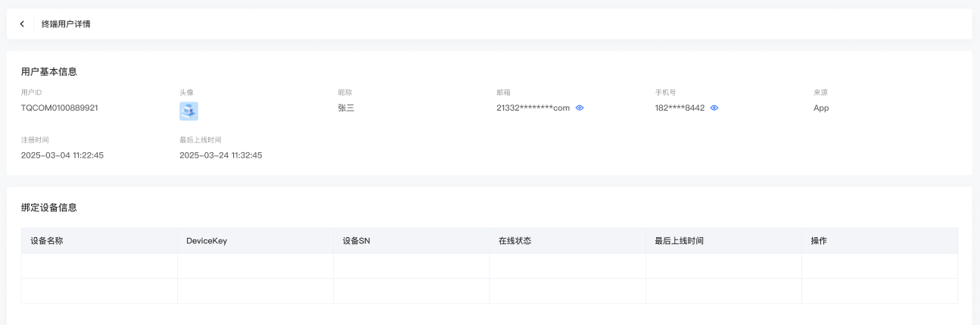Click the 操作 column header
The height and width of the screenshot is (325, 980).
click(819, 241)
